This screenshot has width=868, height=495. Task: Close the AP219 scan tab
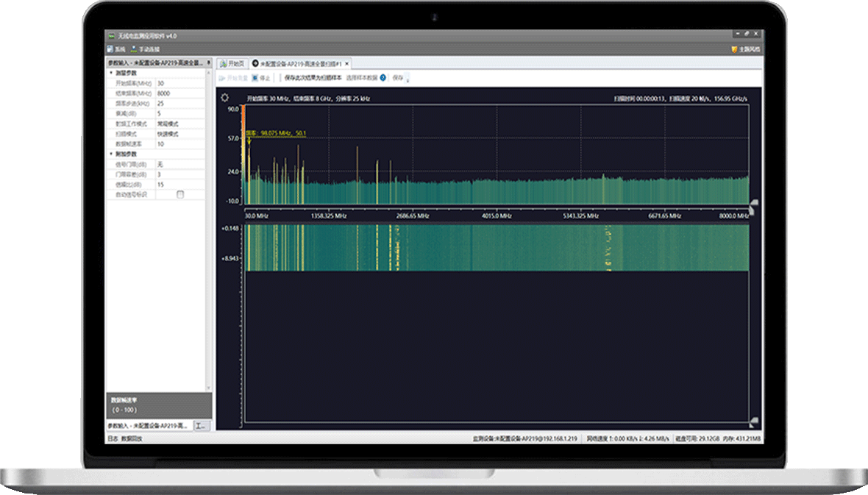(x=347, y=64)
